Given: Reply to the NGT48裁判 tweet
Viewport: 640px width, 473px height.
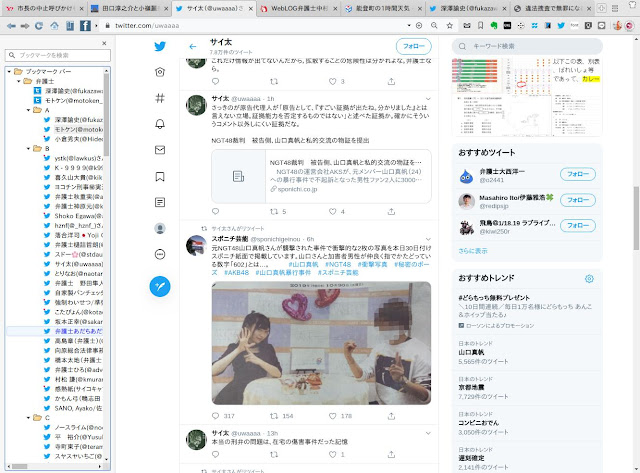Looking at the screenshot, I should coord(216,211).
